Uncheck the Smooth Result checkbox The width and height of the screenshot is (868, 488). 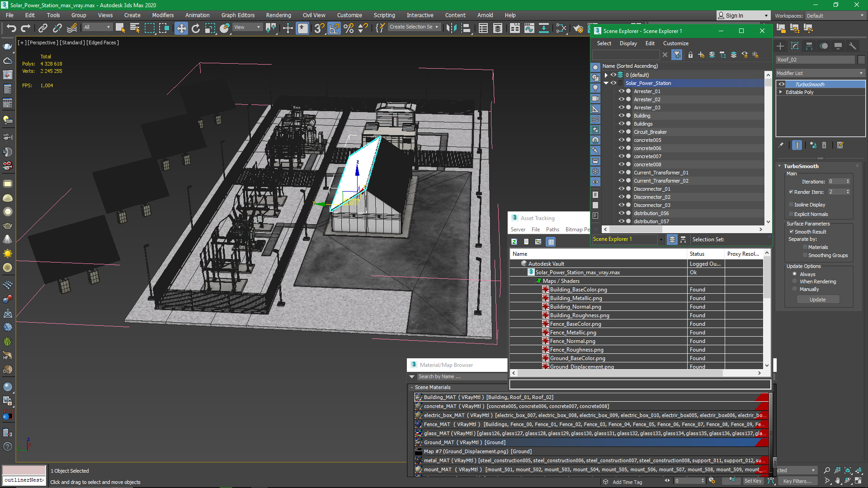[791, 232]
